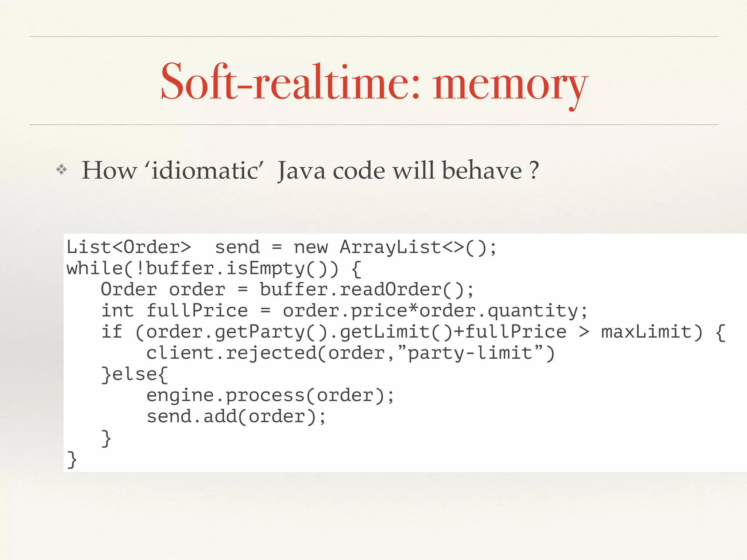Click the 'client.rejected' method call
The image size is (747, 560).
[231, 353]
